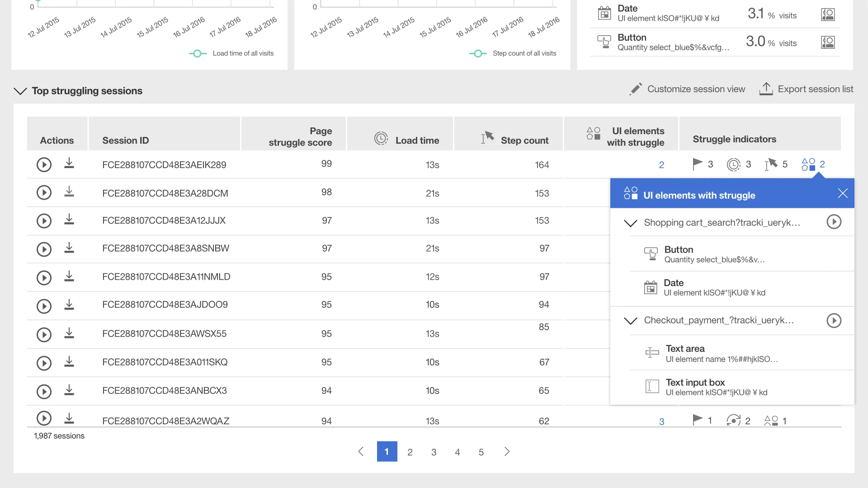Viewport: 868px width, 488px height.
Task: Open UI elements count link in last row
Action: (661, 421)
